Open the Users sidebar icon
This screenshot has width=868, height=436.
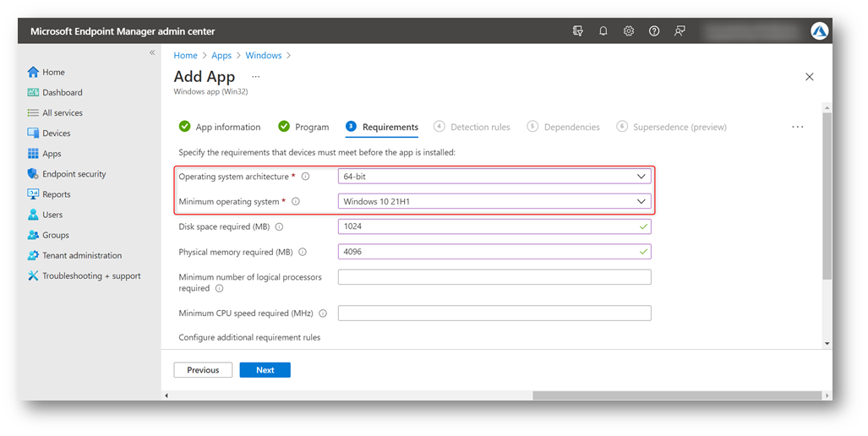[x=33, y=215]
